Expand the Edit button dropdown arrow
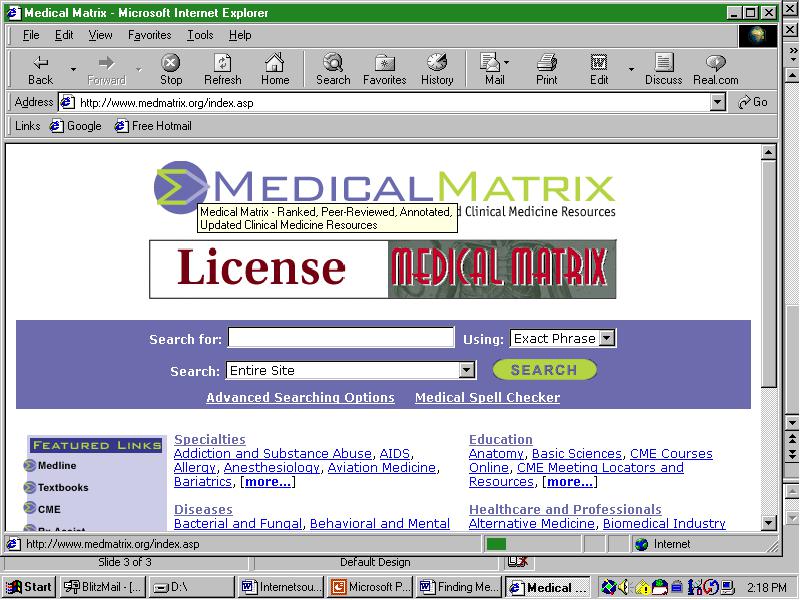Screen dimensions: 800x600 tap(631, 69)
